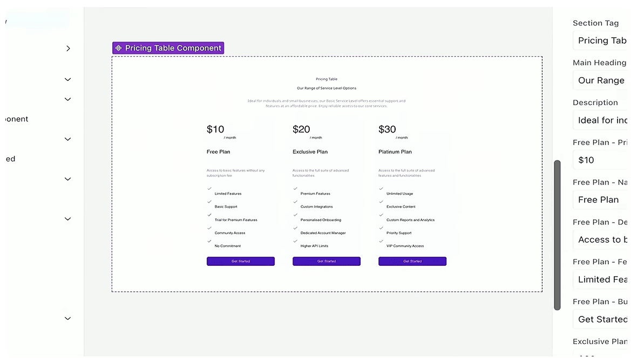Image resolution: width=637 pixels, height=364 pixels.
Task: Click the checkmark beside Higher API Limits
Action: pos(295,242)
